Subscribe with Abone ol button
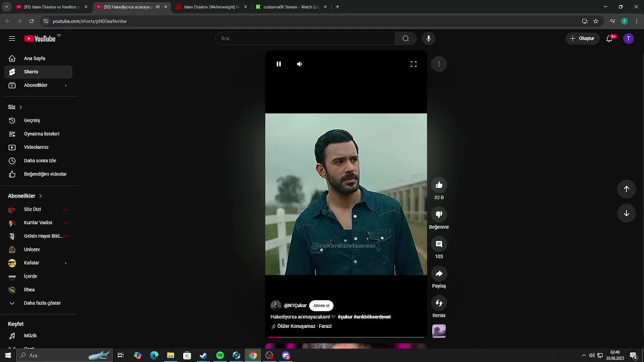The width and height of the screenshot is (644, 362). tap(321, 306)
